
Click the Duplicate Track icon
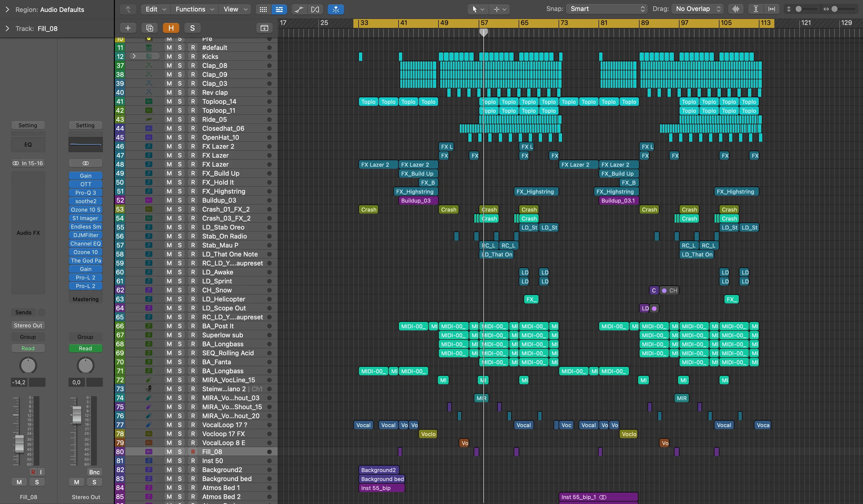click(x=150, y=28)
